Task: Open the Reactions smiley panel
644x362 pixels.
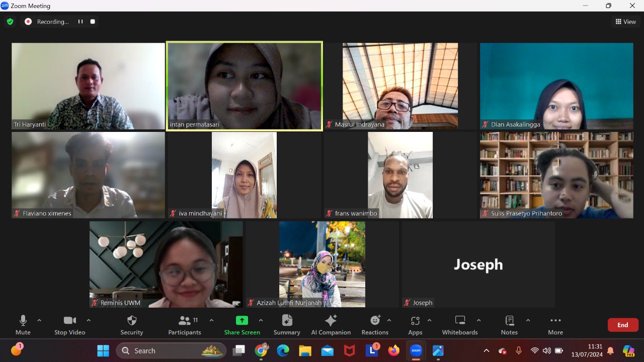Action: click(375, 325)
